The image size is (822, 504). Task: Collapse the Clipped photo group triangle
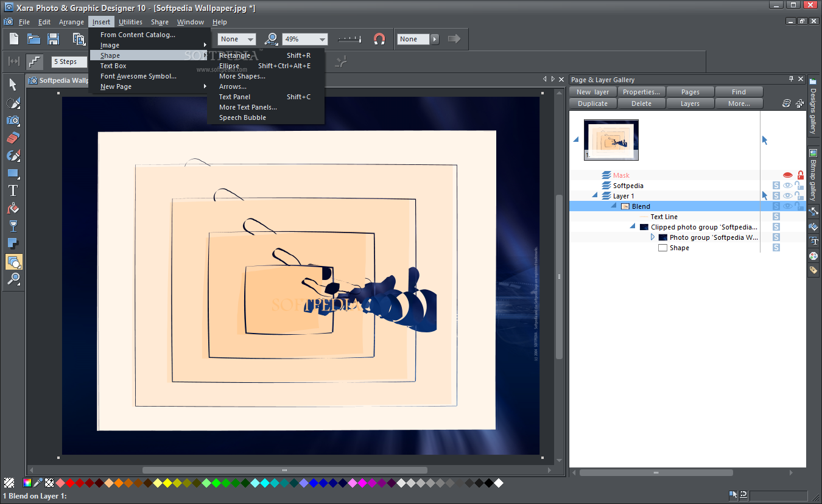tap(633, 227)
